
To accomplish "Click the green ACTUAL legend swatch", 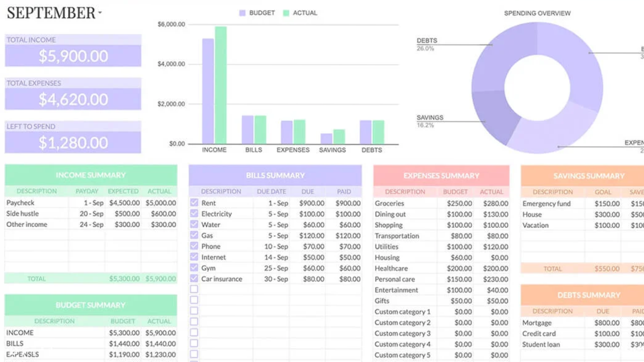I will pos(286,13).
